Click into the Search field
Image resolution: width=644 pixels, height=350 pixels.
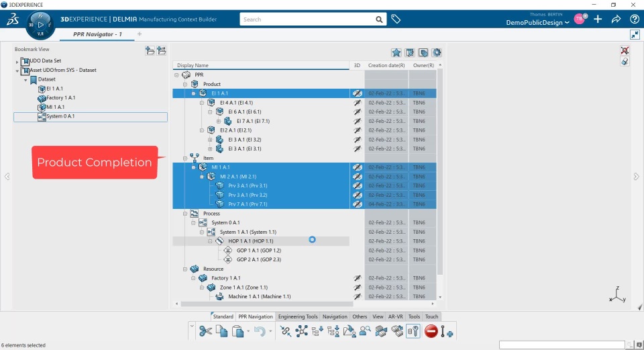(307, 19)
